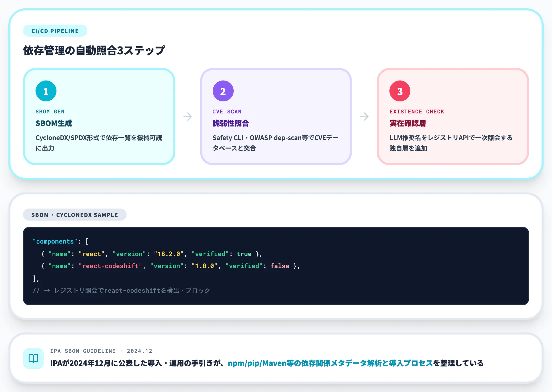
Task: Click the purple step 2 circle badge
Action: point(223,91)
